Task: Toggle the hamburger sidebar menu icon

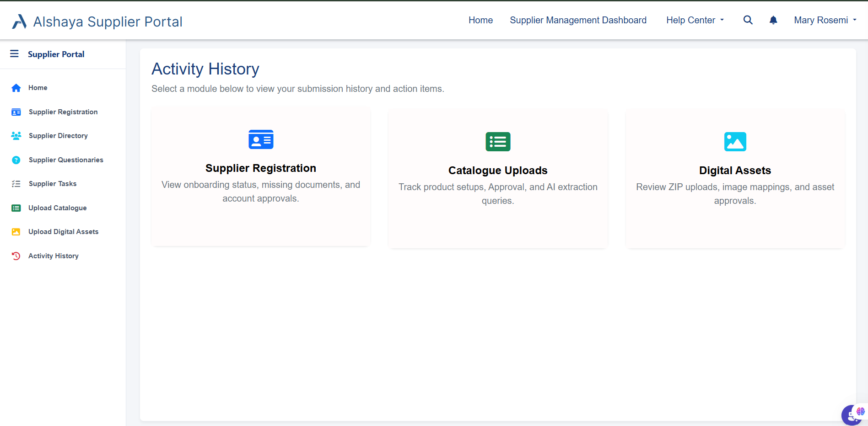Action: pos(15,54)
